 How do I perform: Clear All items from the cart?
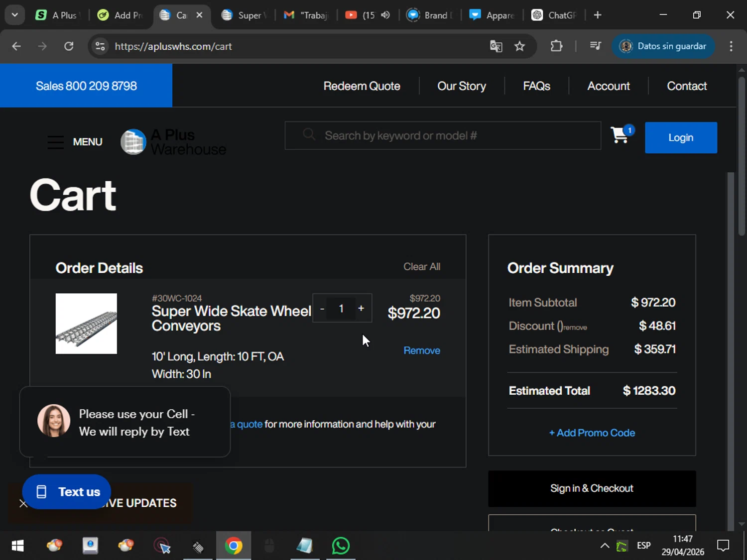point(422,267)
